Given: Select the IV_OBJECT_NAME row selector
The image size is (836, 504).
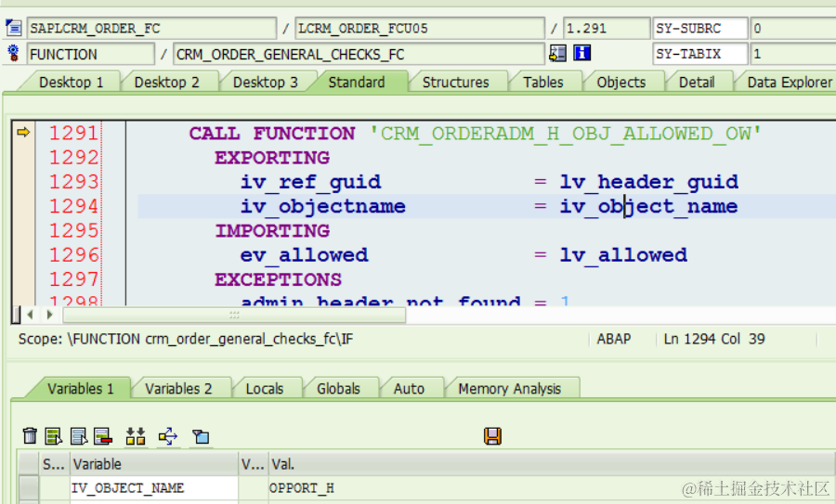Looking at the screenshot, I should [x=28, y=487].
